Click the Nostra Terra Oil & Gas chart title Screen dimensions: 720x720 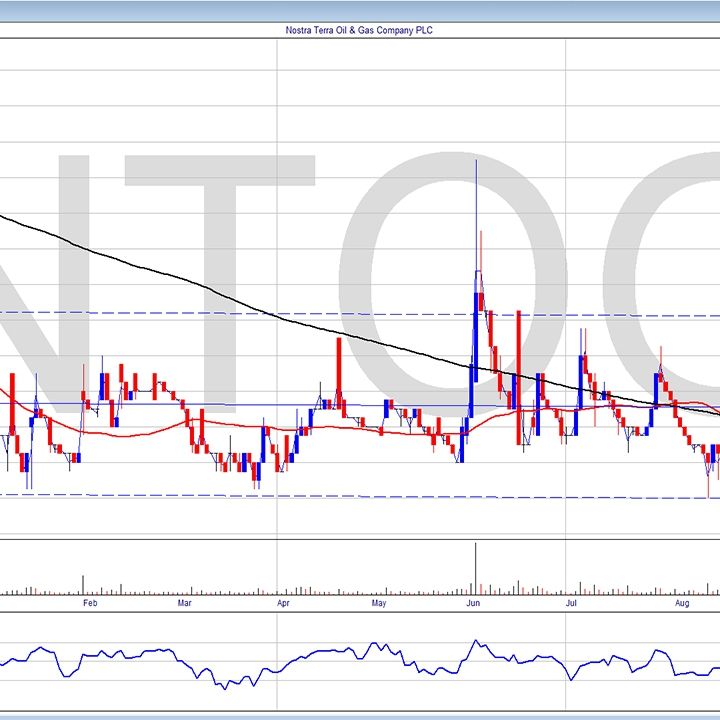[359, 30]
